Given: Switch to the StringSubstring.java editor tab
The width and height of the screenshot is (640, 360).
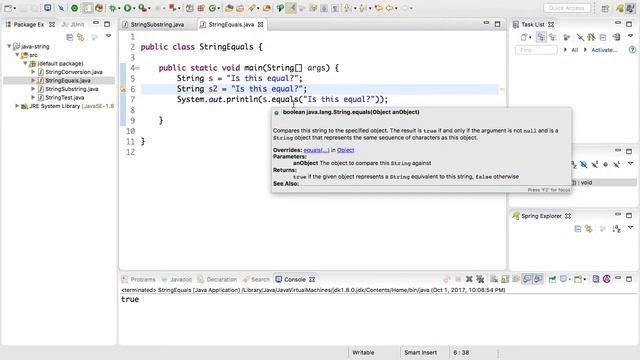Looking at the screenshot, I should click(157, 24).
